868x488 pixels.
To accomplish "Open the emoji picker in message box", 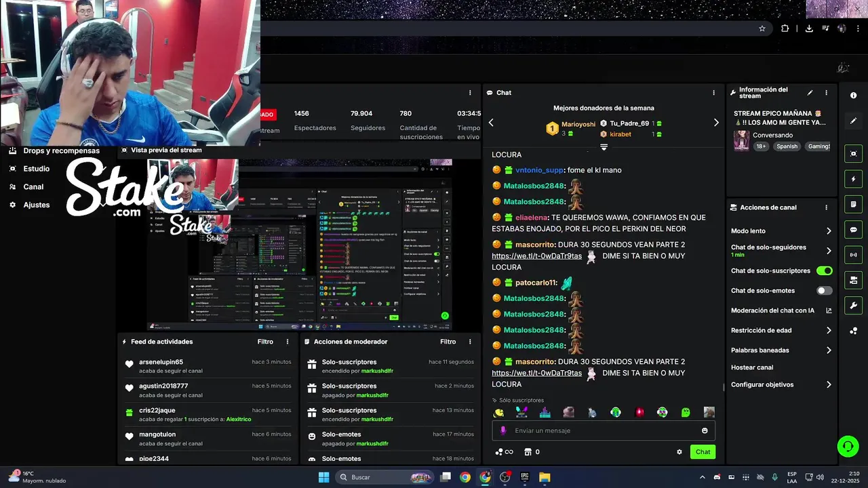I will (x=705, y=430).
